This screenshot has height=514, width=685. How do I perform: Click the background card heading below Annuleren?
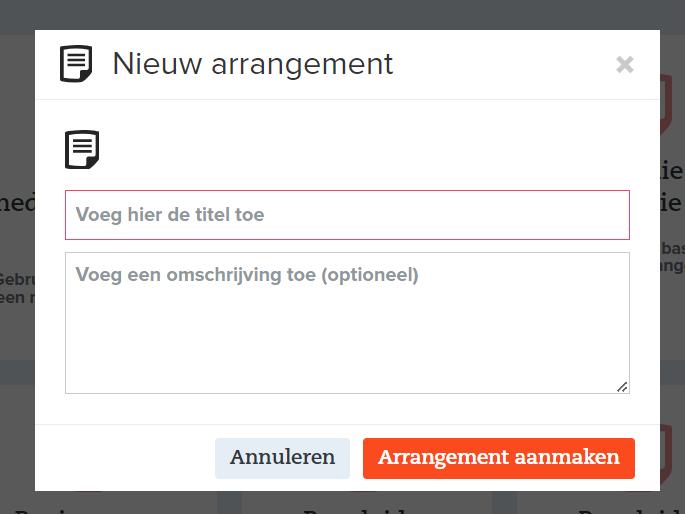click(x=356, y=510)
